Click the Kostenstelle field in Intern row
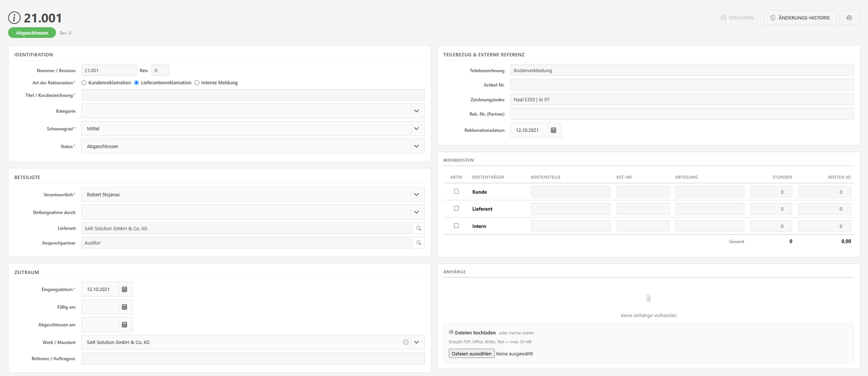868x376 pixels. 571,226
